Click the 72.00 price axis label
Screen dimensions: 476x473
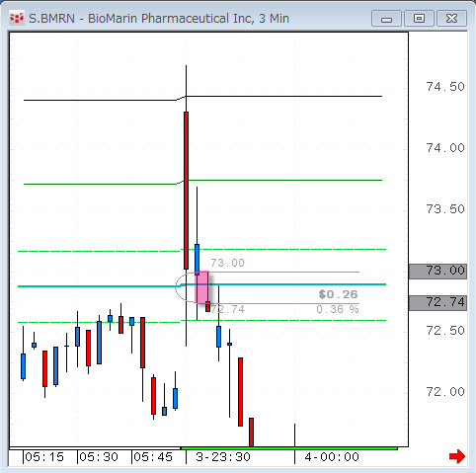[445, 392]
